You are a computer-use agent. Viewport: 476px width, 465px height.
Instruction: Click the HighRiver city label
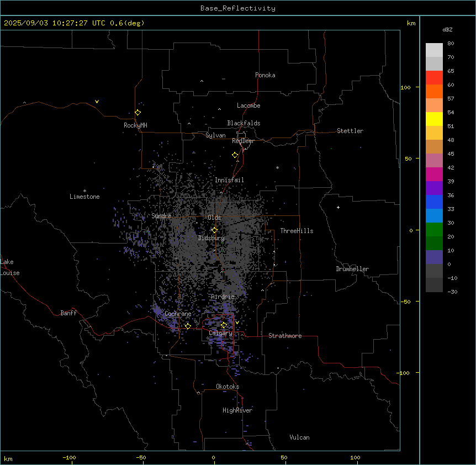(237, 410)
